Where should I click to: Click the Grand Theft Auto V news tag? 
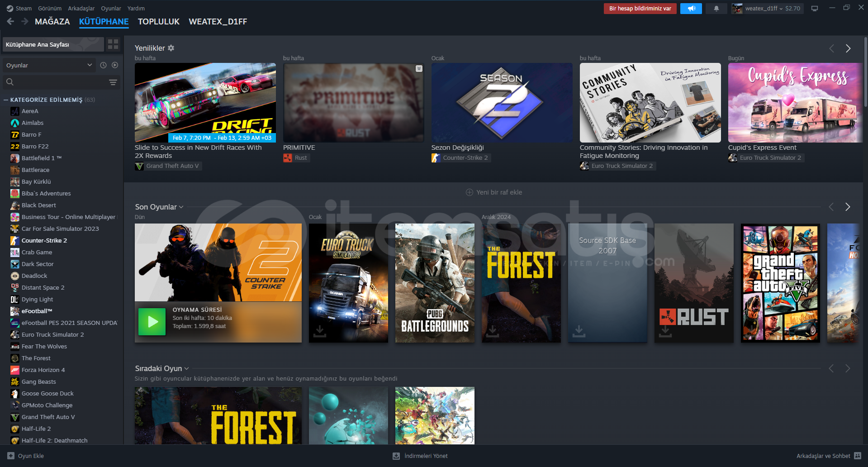(x=168, y=166)
